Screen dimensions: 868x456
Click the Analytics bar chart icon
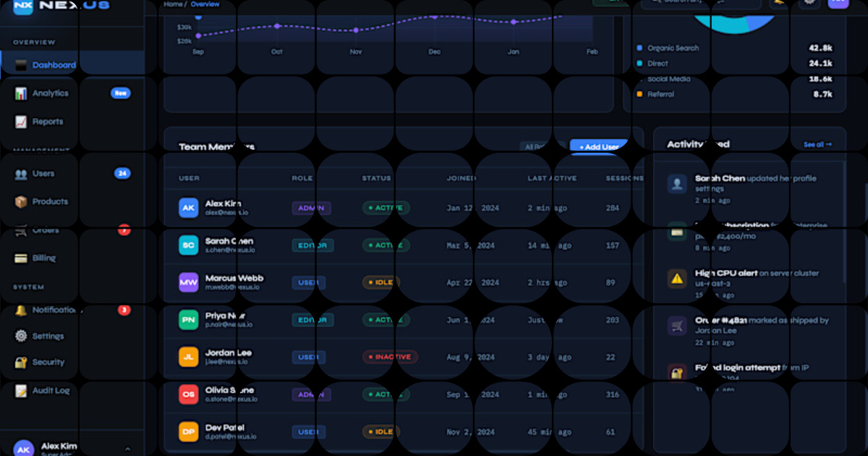tap(21, 93)
